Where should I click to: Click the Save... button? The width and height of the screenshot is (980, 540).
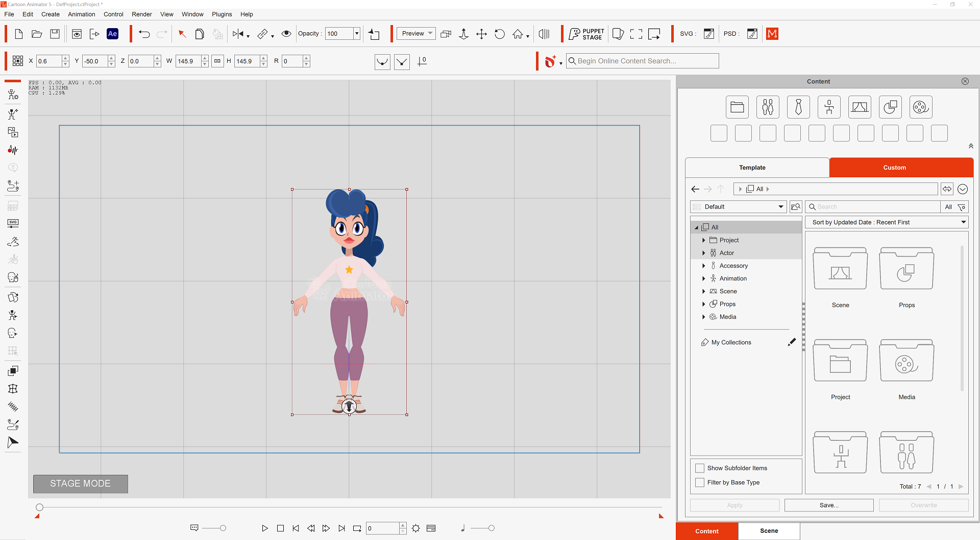pyautogui.click(x=828, y=505)
